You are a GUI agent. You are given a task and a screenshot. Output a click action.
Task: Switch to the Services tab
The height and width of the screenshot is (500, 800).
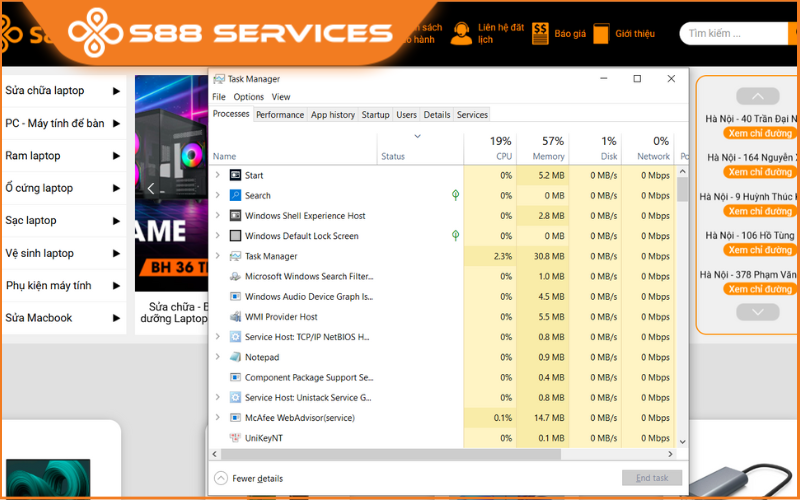[472, 115]
